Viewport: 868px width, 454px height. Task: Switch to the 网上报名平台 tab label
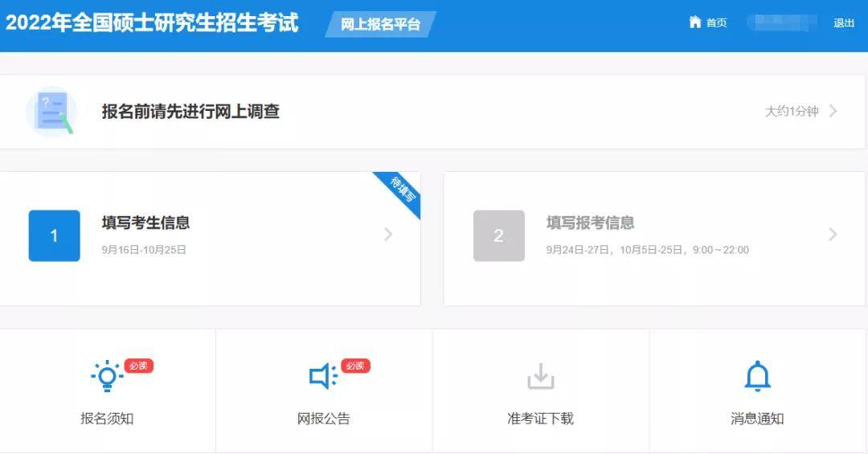[380, 24]
